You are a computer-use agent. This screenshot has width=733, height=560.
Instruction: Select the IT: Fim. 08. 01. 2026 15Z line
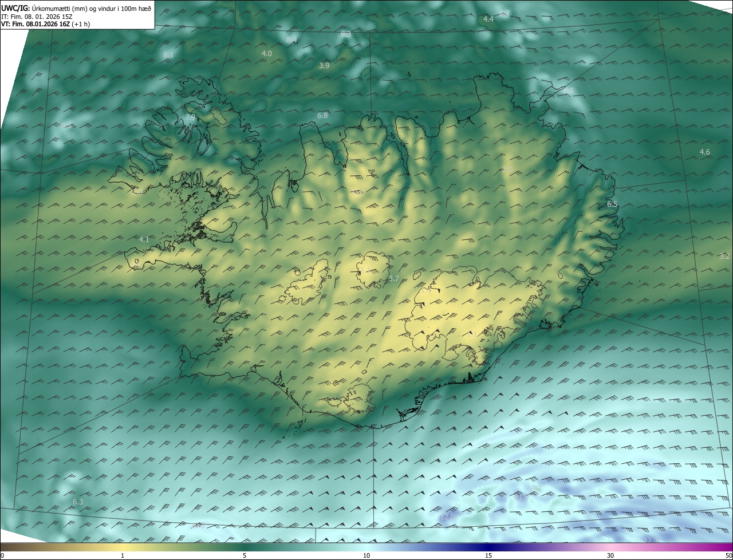37,16
